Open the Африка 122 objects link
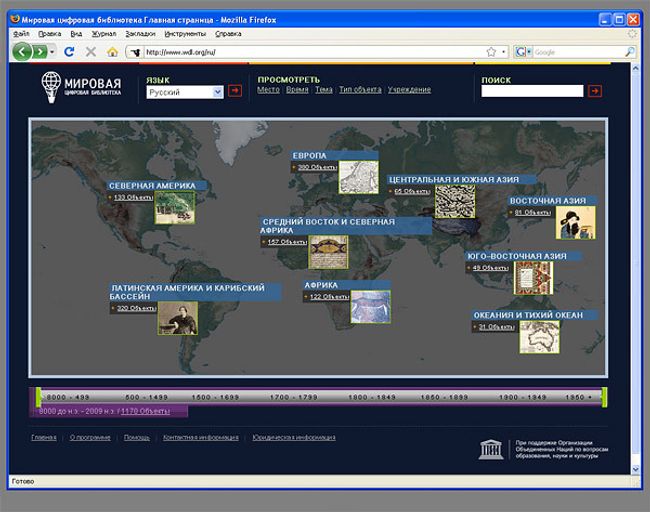 pyautogui.click(x=329, y=297)
